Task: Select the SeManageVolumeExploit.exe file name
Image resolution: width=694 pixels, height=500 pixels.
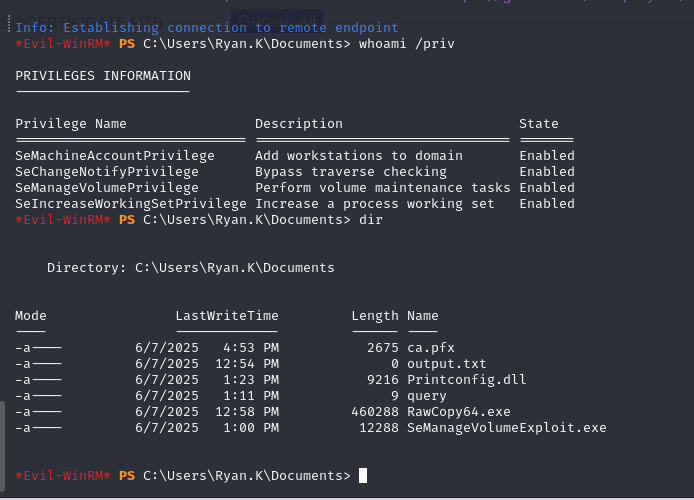Action: [x=507, y=427]
